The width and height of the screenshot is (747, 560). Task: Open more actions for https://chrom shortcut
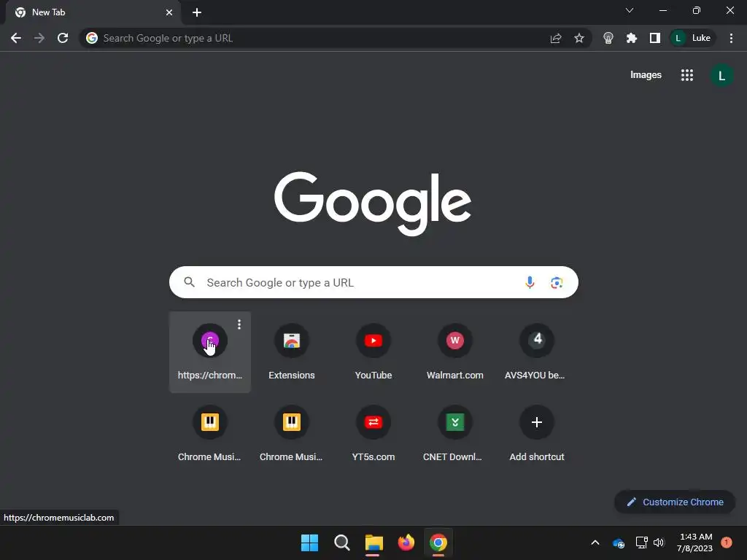click(x=239, y=324)
